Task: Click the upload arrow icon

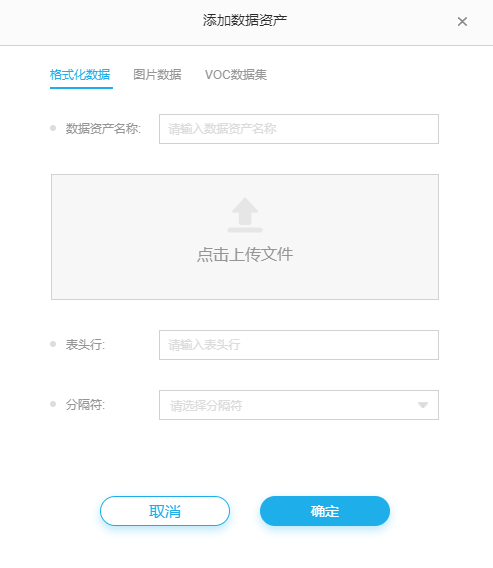Action: tap(245, 215)
